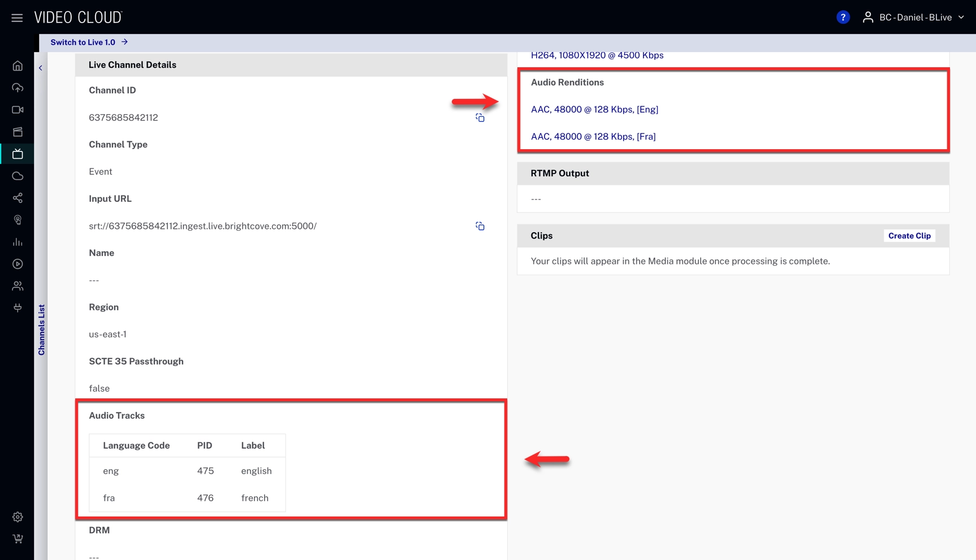976x560 pixels.
Task: Click the Create Clip button
Action: 909,236
